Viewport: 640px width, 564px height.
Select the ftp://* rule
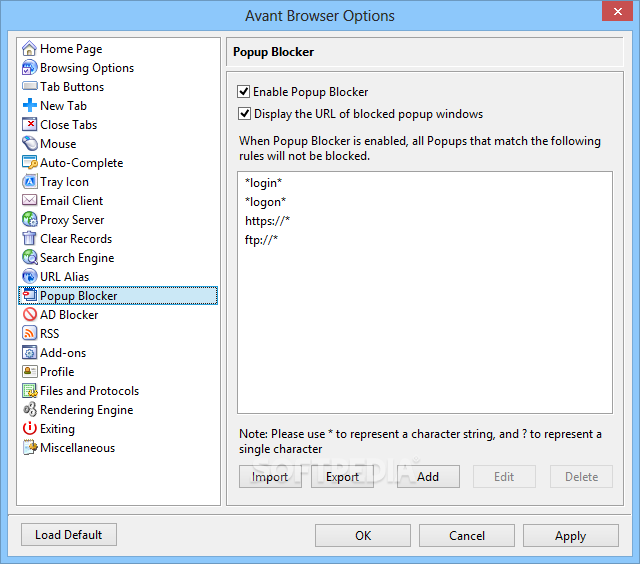261,240
